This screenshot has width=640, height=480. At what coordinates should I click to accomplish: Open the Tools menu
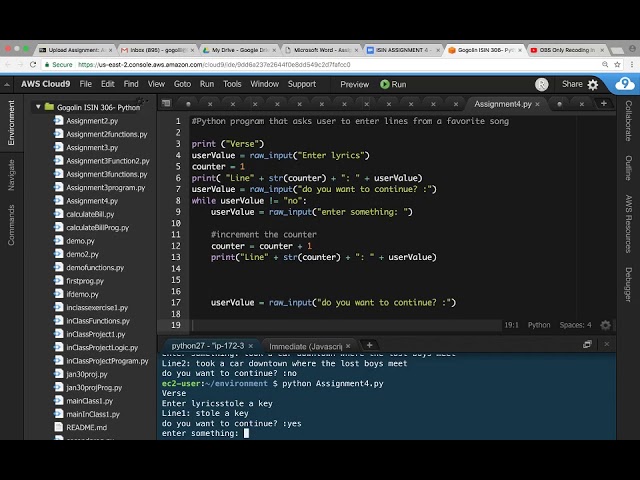pyautogui.click(x=232, y=84)
